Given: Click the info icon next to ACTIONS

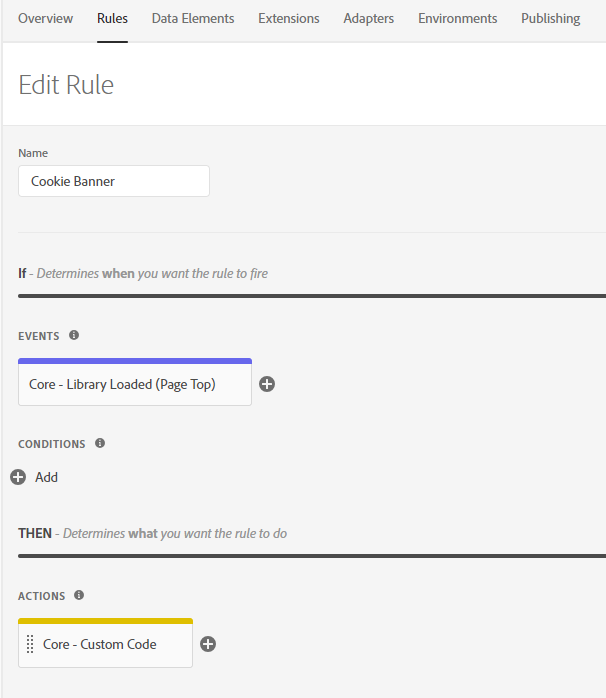Looking at the screenshot, I should (79, 595).
